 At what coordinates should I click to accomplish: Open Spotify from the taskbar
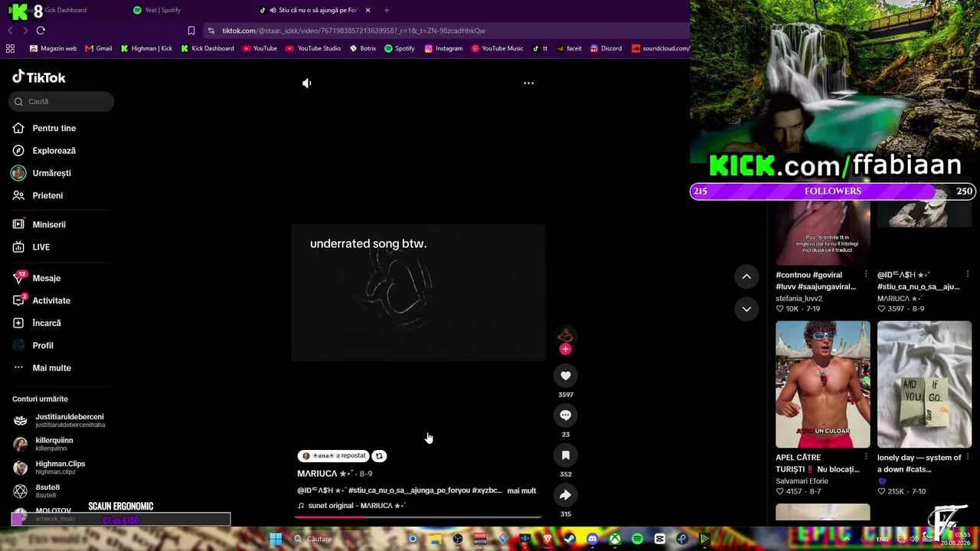pos(637,539)
